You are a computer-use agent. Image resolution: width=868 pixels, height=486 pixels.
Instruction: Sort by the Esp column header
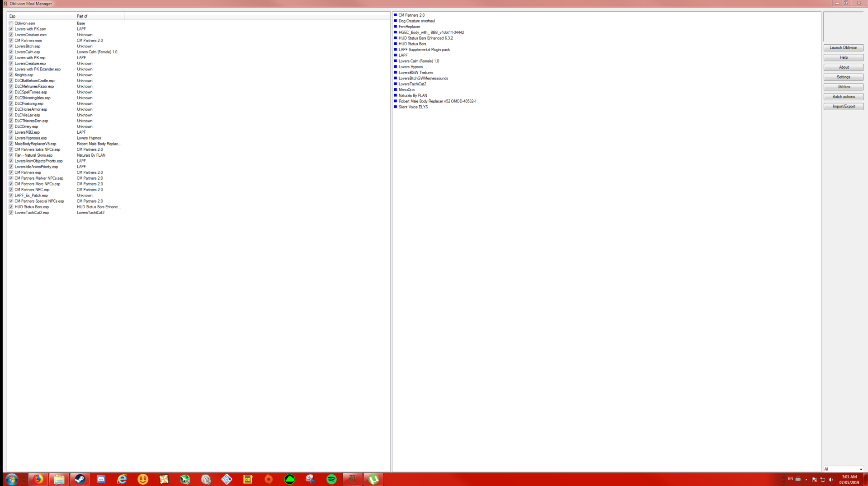coord(41,16)
